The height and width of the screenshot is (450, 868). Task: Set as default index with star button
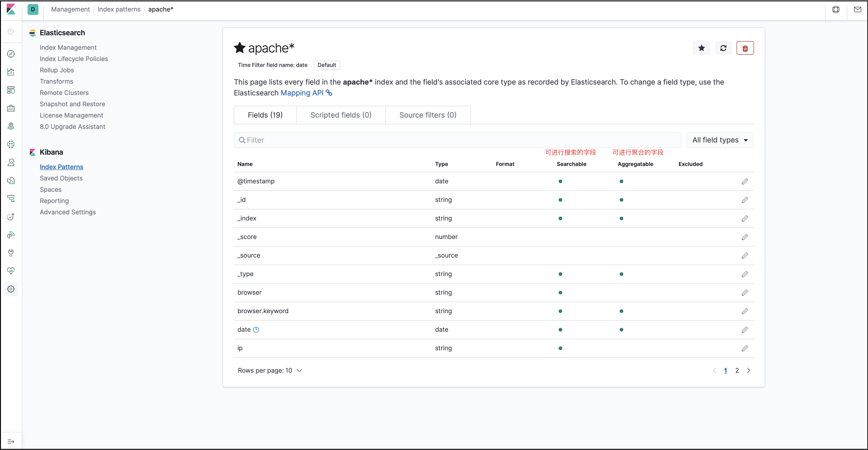pos(701,48)
